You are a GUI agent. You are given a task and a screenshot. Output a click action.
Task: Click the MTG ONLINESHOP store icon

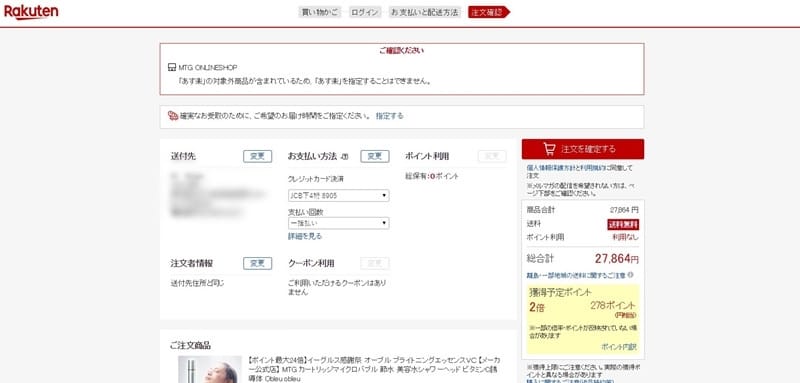pyautogui.click(x=172, y=67)
